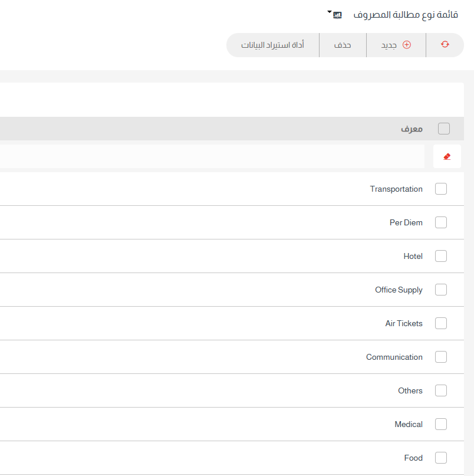Click the حذف (Delete) button
This screenshot has width=474, height=476.
343,45
